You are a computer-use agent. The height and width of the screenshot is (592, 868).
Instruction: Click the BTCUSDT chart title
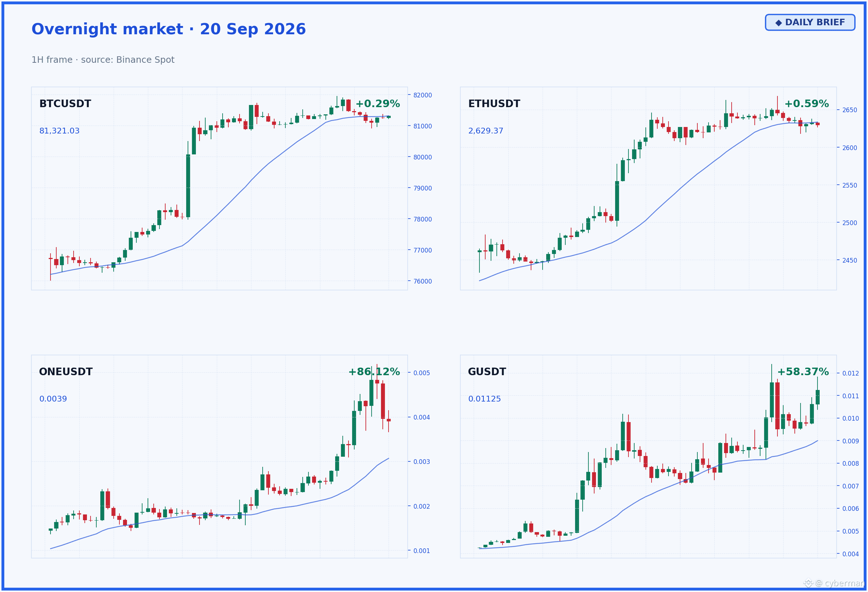(65, 104)
